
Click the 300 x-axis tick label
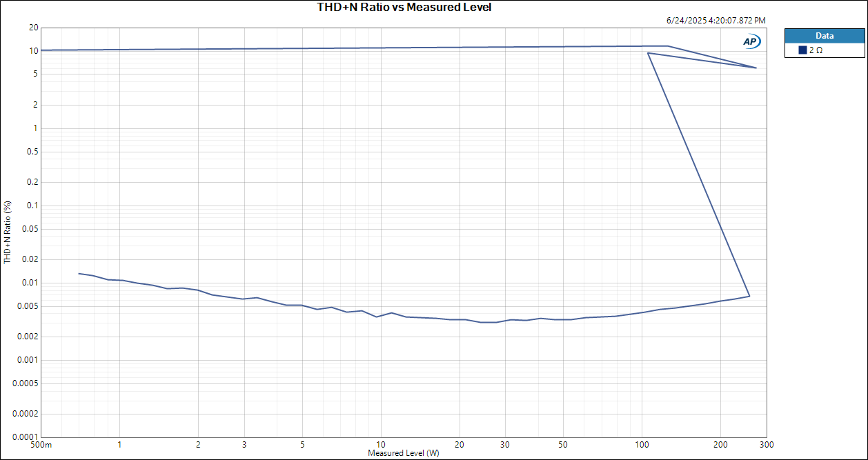(x=766, y=444)
